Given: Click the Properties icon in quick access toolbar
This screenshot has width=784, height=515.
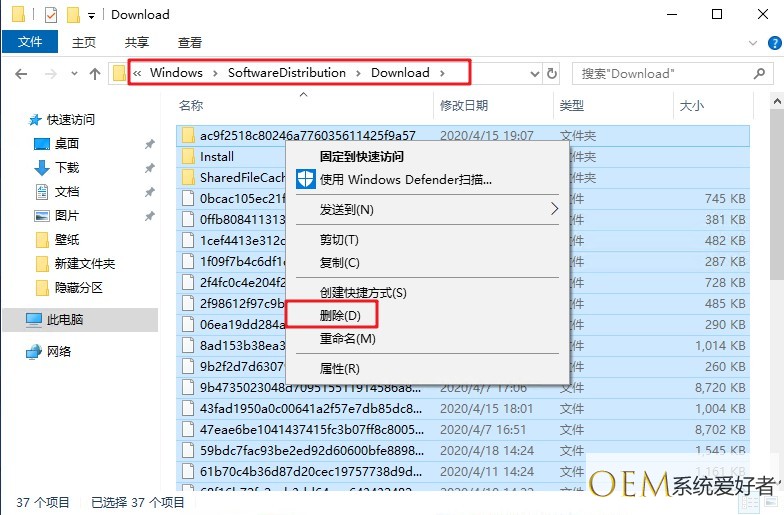Looking at the screenshot, I should pyautogui.click(x=51, y=15).
